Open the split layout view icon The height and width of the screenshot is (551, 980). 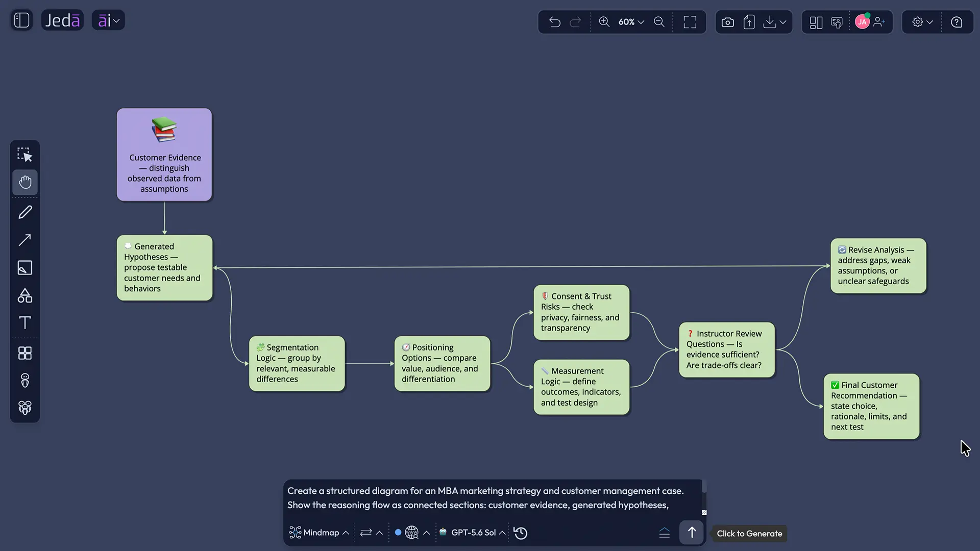(816, 22)
